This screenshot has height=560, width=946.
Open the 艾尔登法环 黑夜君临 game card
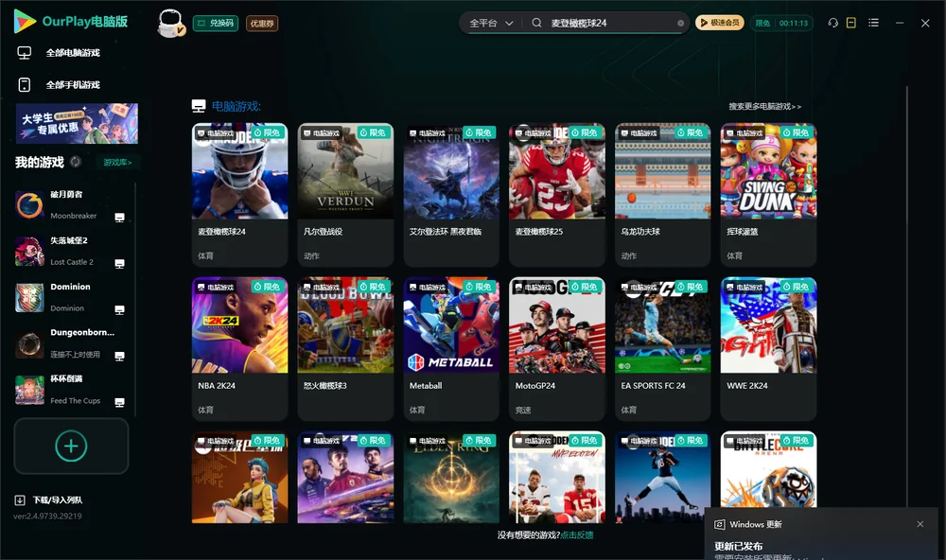[451, 195]
